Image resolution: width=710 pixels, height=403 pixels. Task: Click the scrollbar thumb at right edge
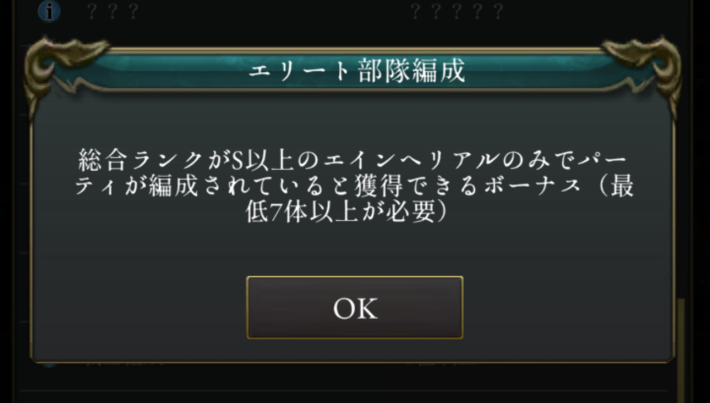coord(681,350)
